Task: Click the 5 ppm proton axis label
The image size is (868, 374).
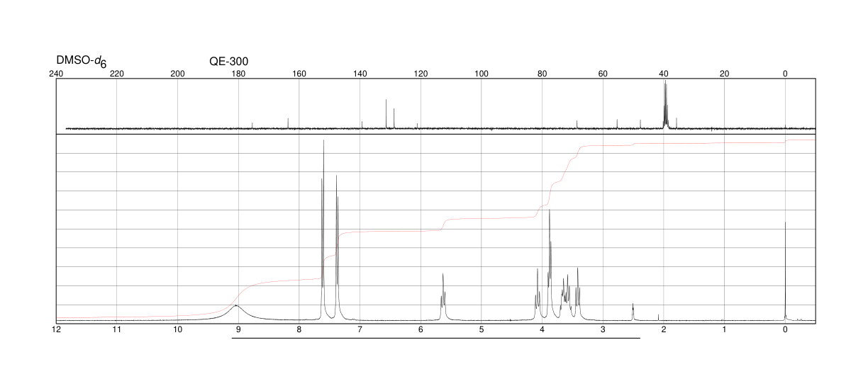Action: click(482, 330)
